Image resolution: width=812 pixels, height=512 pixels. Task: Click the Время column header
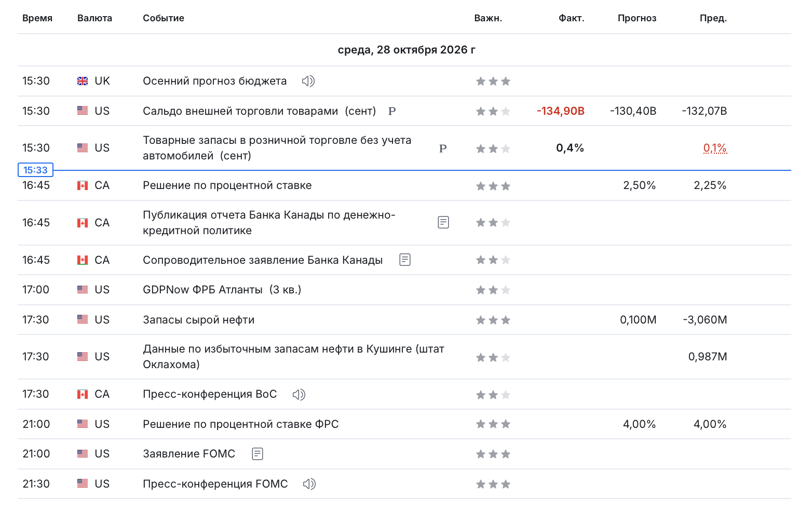pyautogui.click(x=37, y=18)
